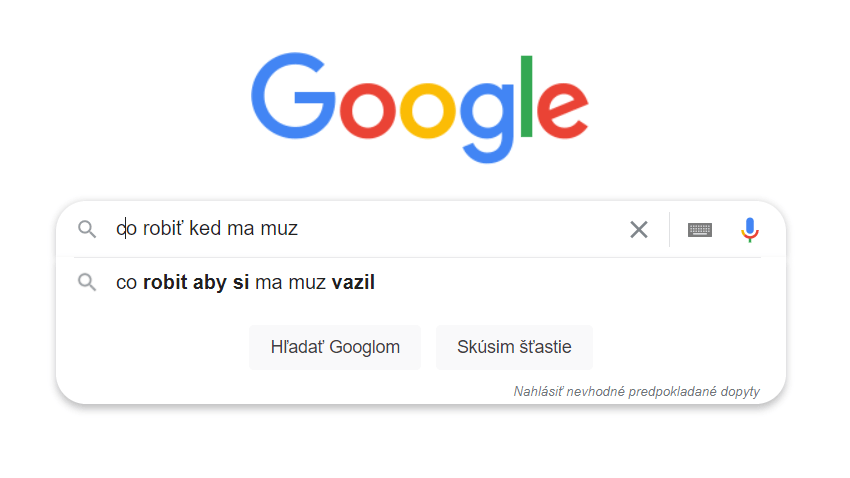The height and width of the screenshot is (478, 850).
Task: Open Nahlásiť nevhodné predpokladané dopyty link
Action: (x=636, y=391)
